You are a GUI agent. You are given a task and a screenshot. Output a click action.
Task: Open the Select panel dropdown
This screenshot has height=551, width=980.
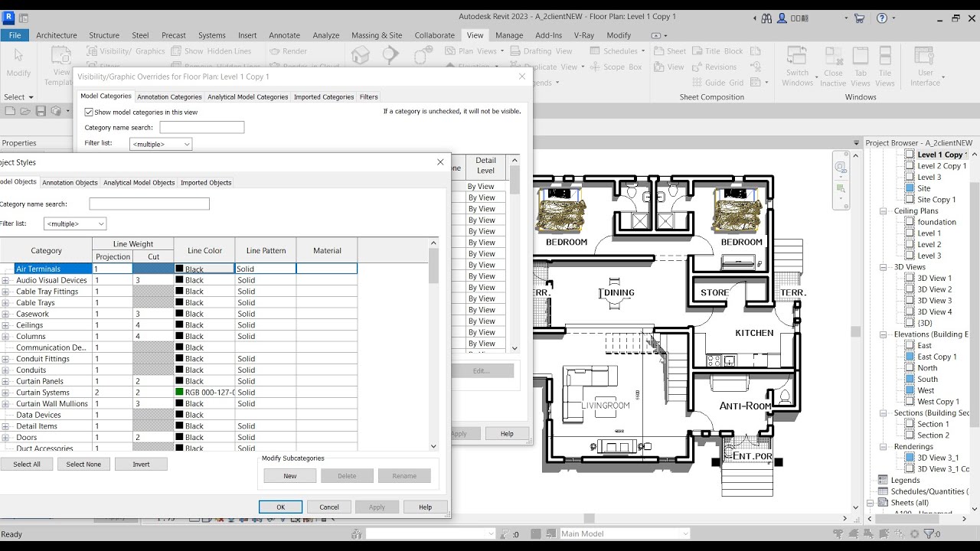click(18, 97)
